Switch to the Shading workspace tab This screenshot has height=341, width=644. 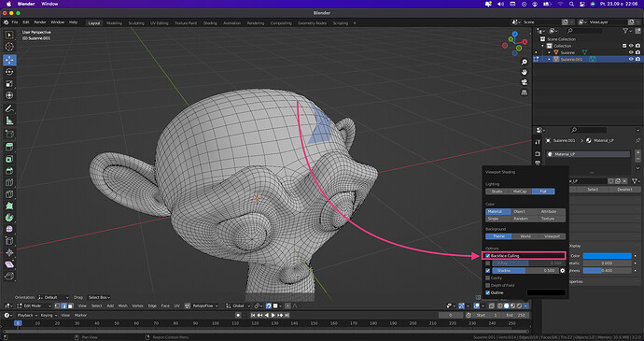point(210,23)
